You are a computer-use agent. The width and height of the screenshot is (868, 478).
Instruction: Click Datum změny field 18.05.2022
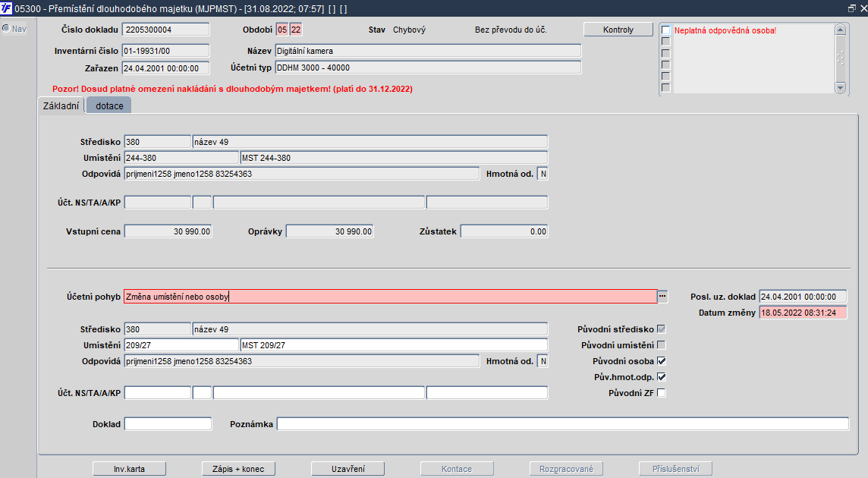[803, 313]
